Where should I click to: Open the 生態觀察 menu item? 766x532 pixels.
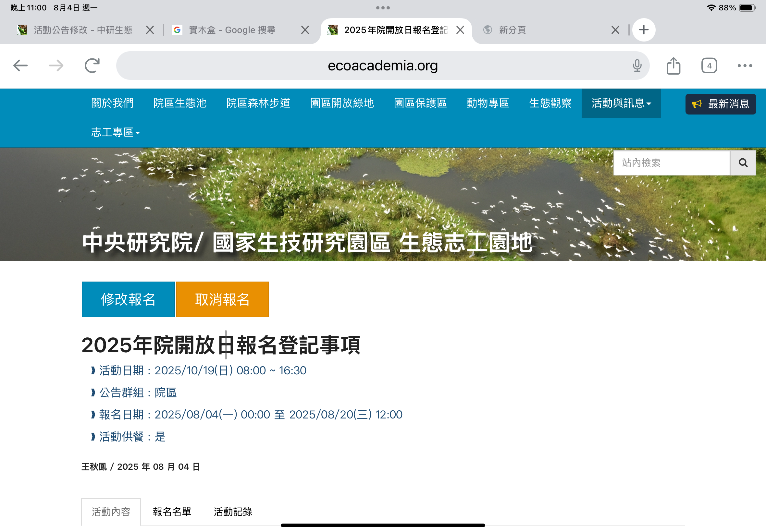point(550,103)
